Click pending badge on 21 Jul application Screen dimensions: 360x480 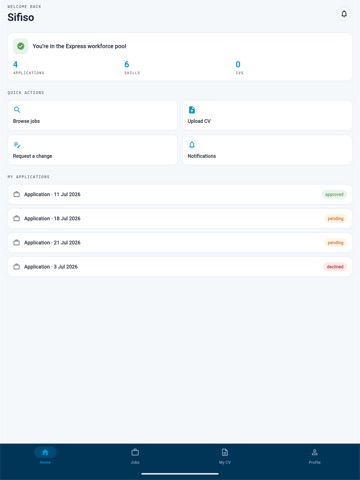click(x=335, y=243)
